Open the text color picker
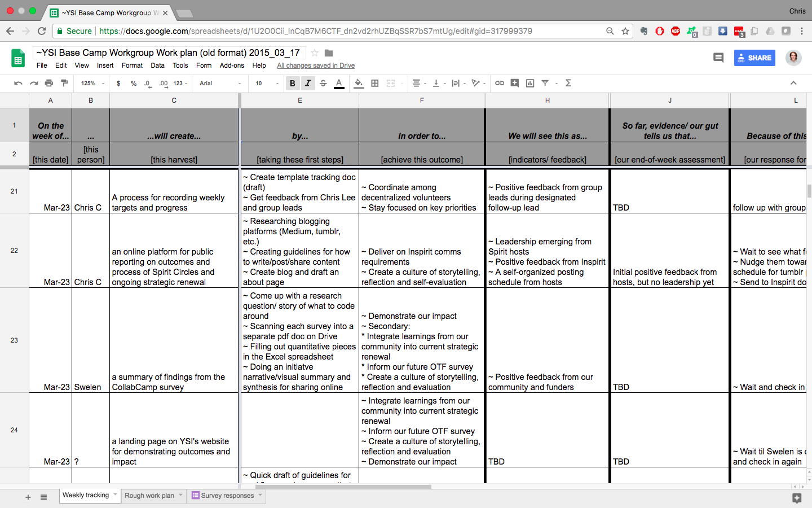This screenshot has width=812, height=508. 339,84
